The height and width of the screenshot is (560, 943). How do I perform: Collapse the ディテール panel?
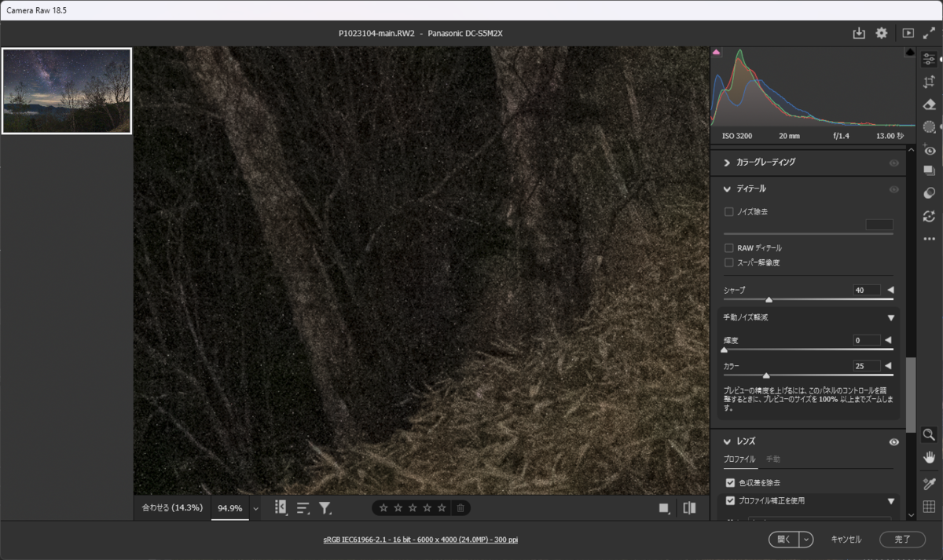(727, 189)
